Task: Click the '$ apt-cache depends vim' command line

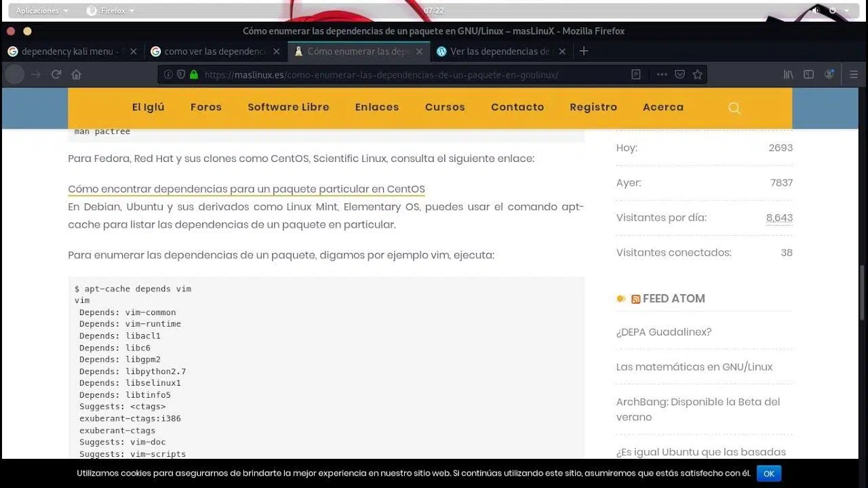Action: [x=133, y=289]
